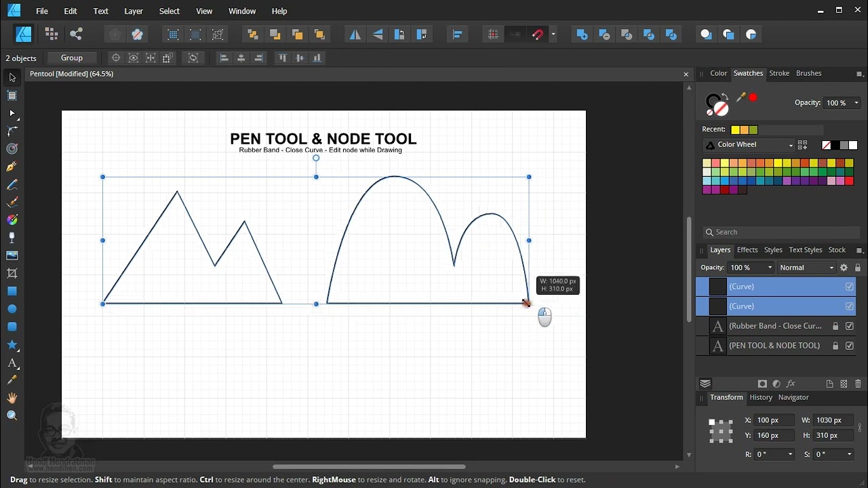Select the Fill tool
The height and width of the screenshot is (488, 868).
pyautogui.click(x=12, y=220)
